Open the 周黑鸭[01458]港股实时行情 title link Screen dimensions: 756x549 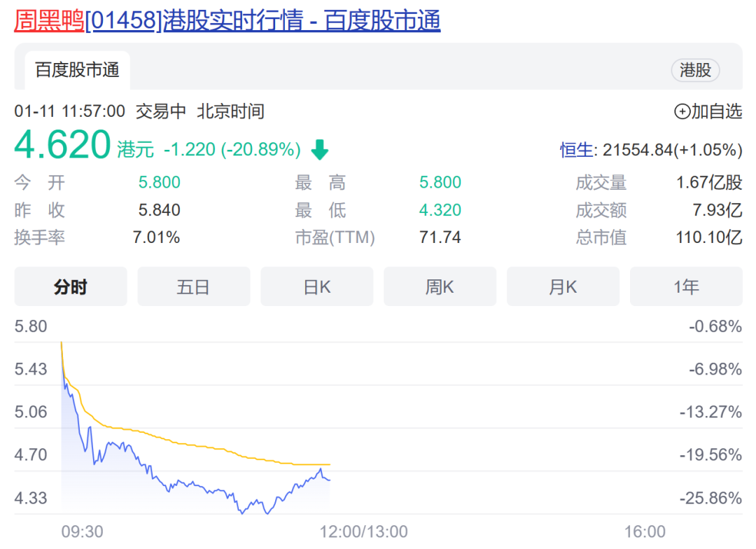[227, 21]
